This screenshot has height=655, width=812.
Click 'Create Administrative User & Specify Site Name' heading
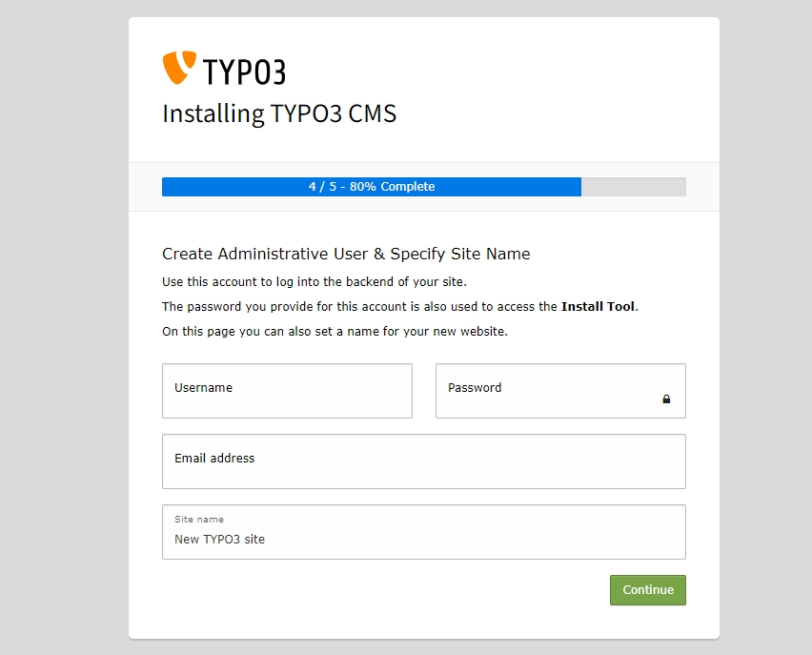[x=346, y=254]
